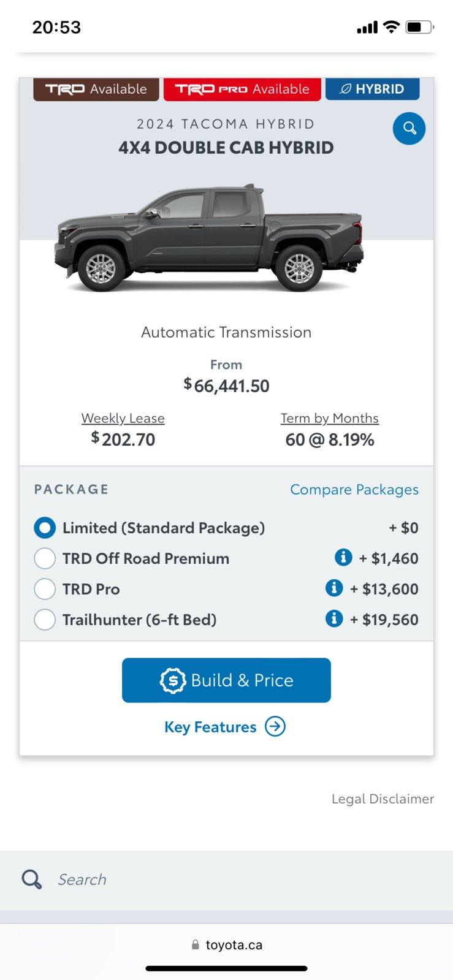
Task: View the Legal Disclaimer
Action: [383, 799]
